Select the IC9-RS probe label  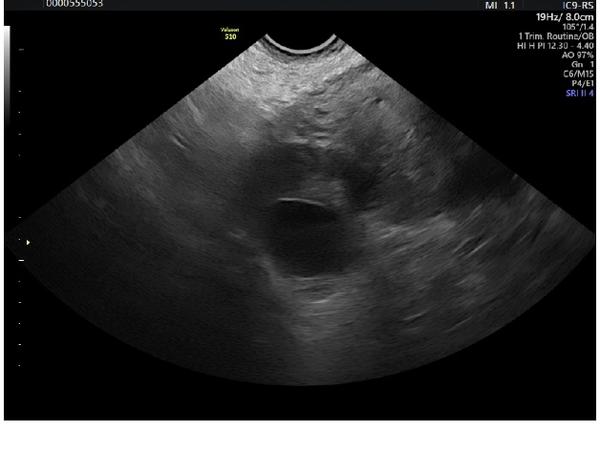point(577,5)
